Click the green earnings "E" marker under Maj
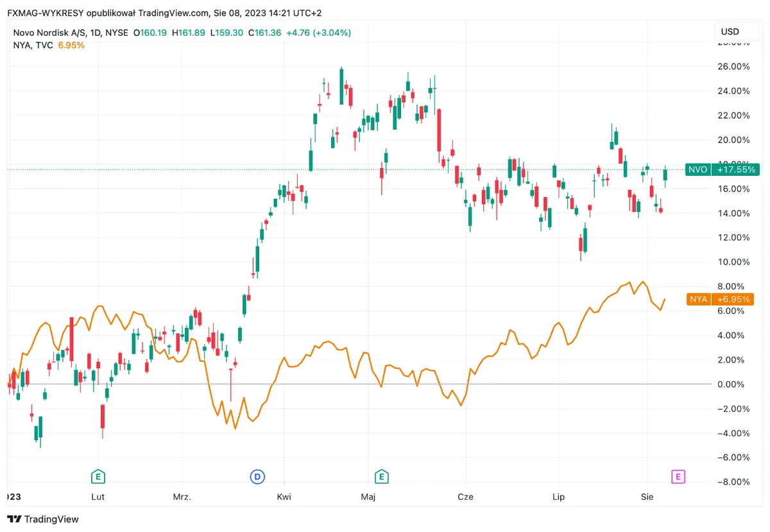The image size is (770, 532). 381,477
